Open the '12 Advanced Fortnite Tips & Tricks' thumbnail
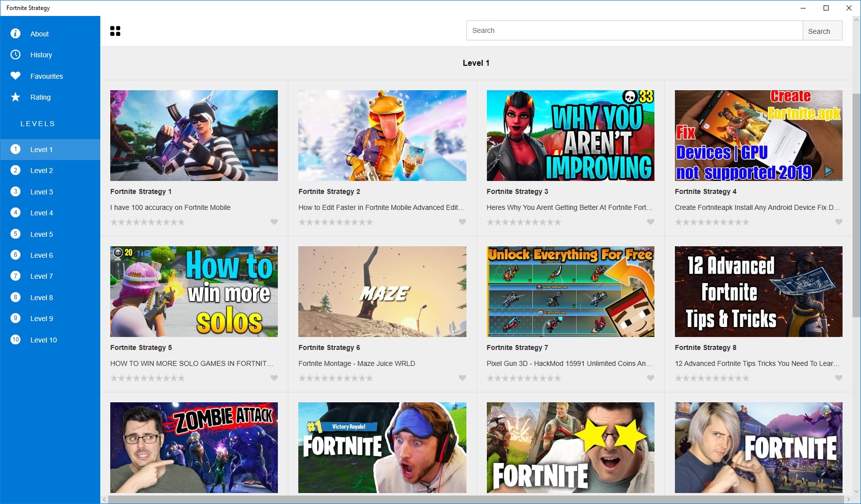This screenshot has height=504, width=861. [x=759, y=292]
